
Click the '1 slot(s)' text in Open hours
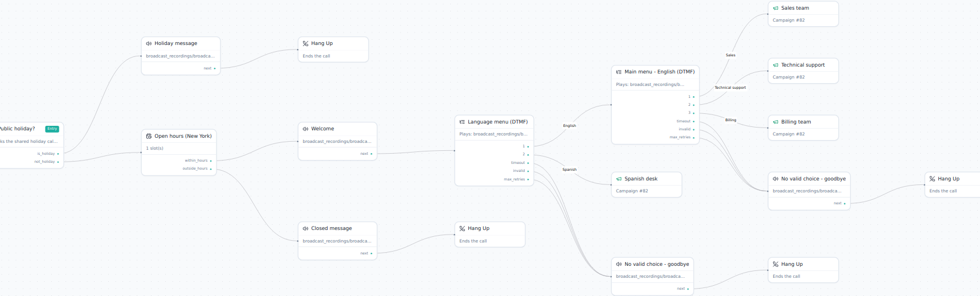point(154,149)
